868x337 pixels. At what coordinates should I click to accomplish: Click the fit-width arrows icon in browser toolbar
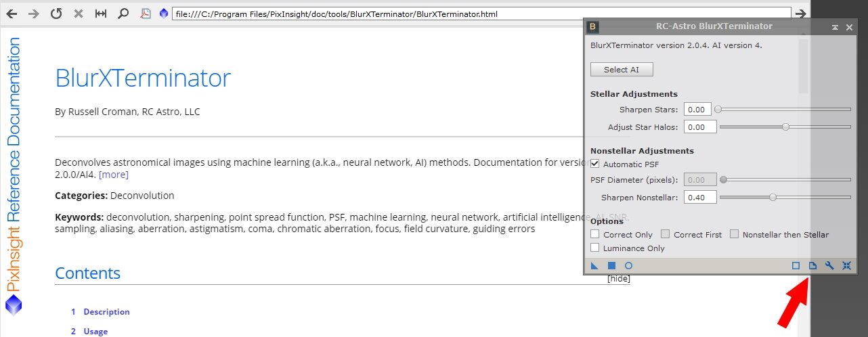point(101,14)
